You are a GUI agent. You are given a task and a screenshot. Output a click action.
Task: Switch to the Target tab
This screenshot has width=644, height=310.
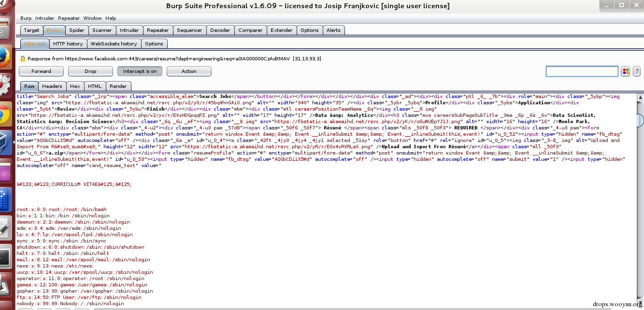click(32, 30)
